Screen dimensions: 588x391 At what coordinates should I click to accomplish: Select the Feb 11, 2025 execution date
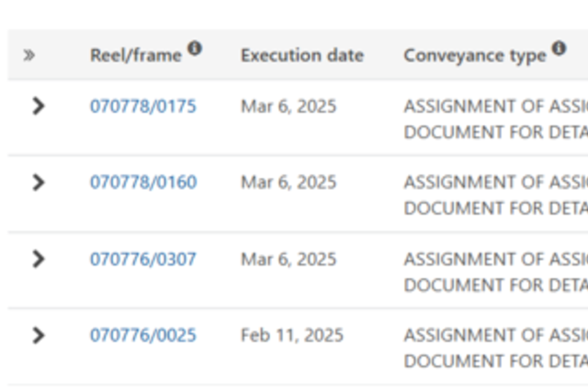[x=292, y=335]
